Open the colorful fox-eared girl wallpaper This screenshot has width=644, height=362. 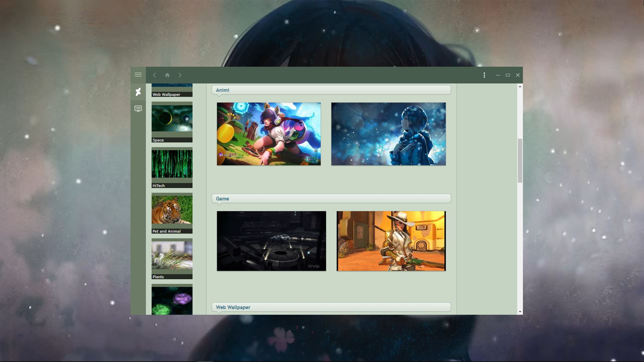[269, 134]
